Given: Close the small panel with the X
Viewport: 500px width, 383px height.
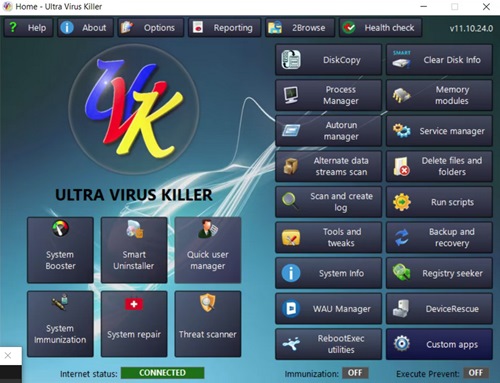Looking at the screenshot, I should click(8, 355).
